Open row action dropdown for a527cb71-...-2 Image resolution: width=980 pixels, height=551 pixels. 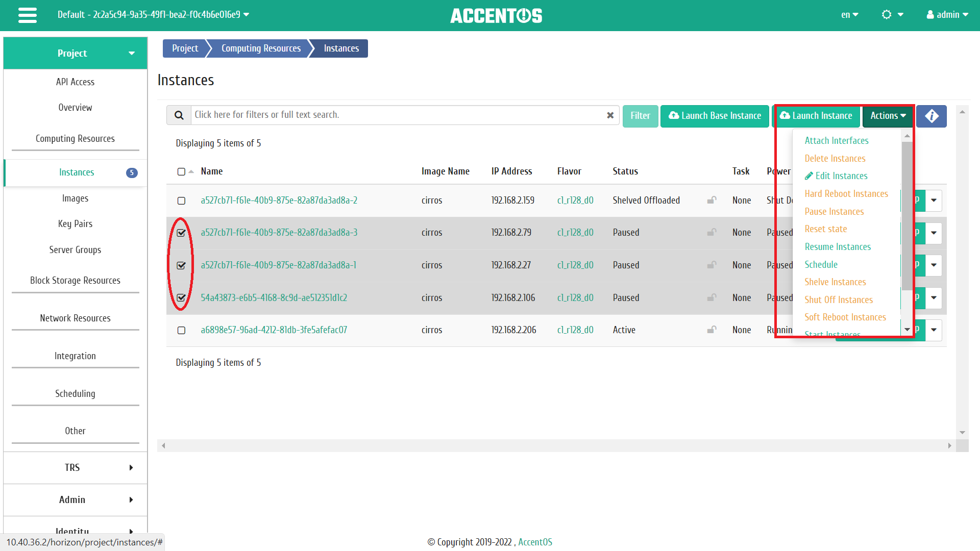point(934,200)
